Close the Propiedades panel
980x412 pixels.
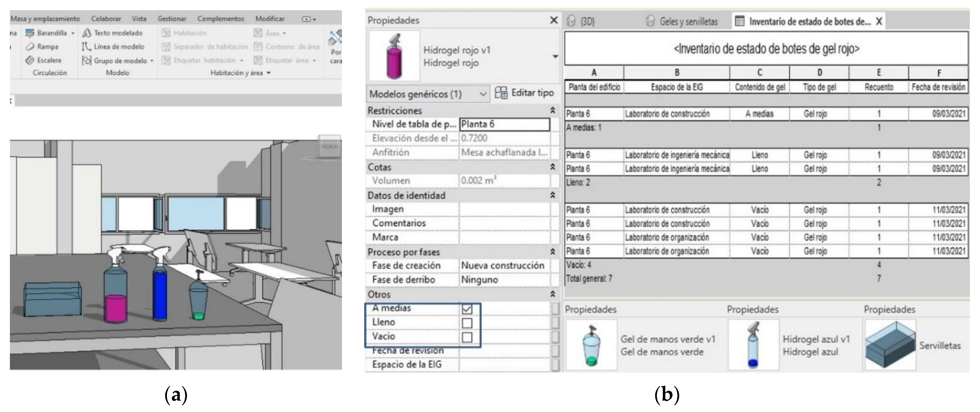pyautogui.click(x=554, y=20)
